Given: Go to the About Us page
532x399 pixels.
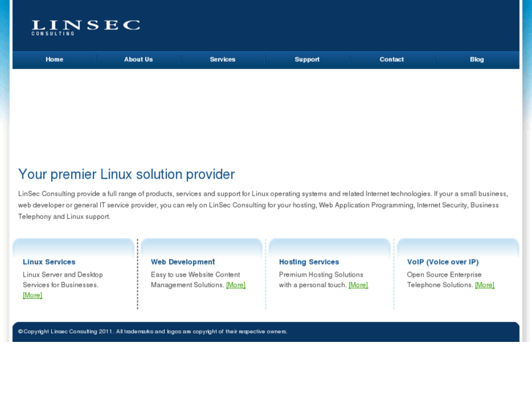Looking at the screenshot, I should click(x=138, y=59).
